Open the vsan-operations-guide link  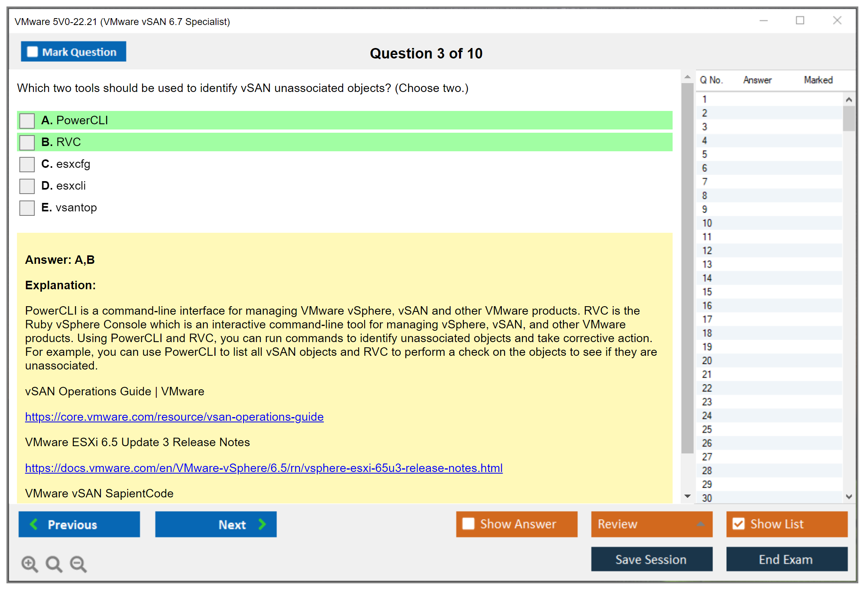(174, 417)
